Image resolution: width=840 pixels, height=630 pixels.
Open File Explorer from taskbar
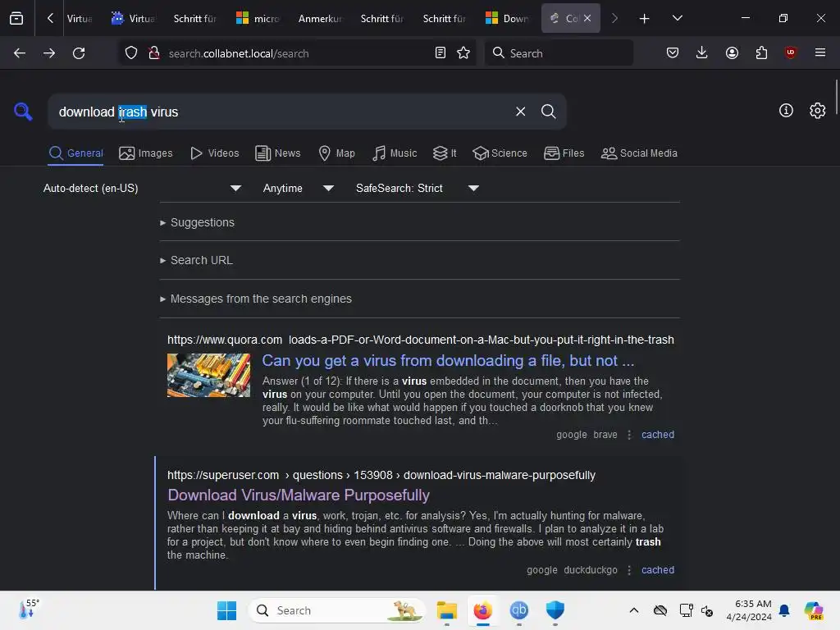click(x=446, y=610)
